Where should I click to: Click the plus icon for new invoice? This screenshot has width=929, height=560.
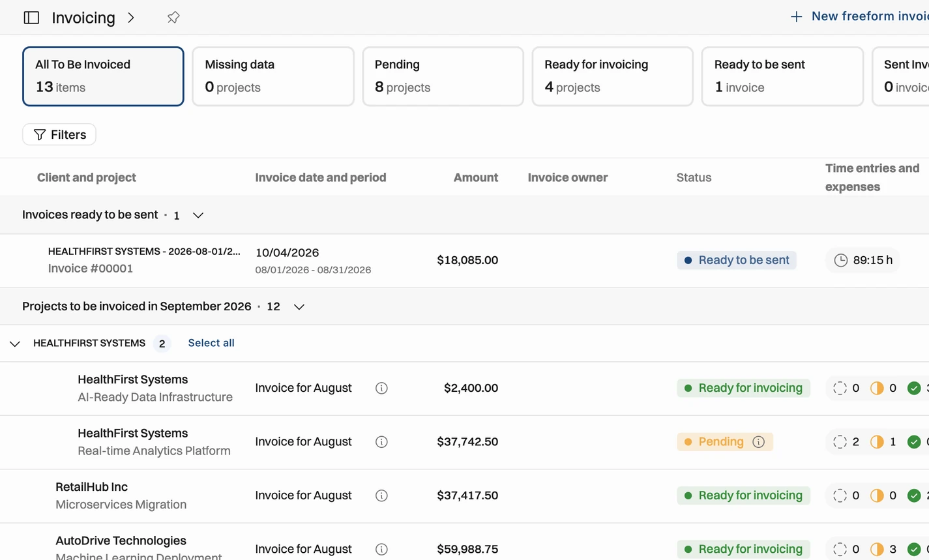click(796, 17)
